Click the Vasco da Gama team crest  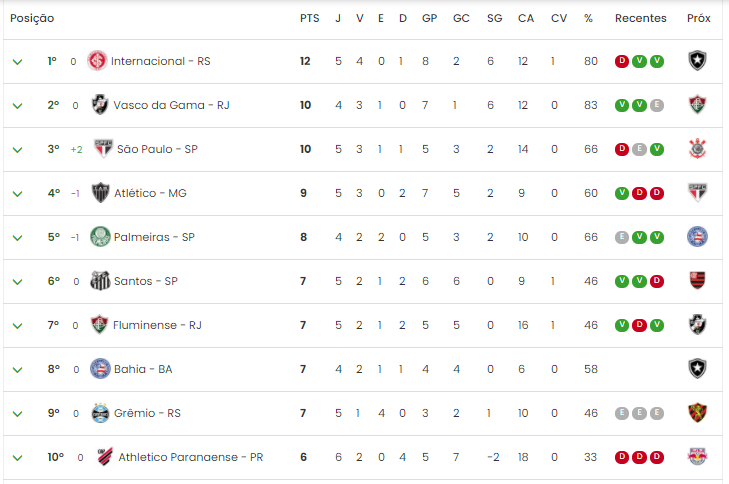click(100, 105)
